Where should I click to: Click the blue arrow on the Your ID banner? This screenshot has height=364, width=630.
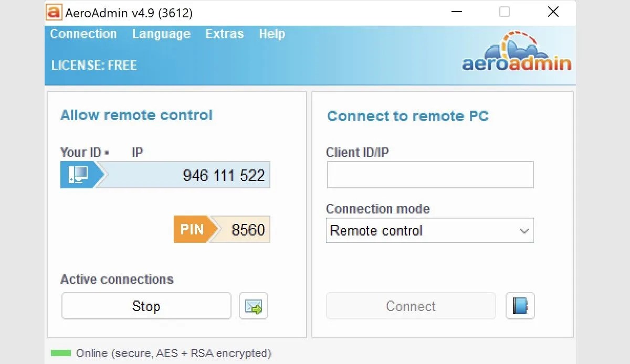tap(98, 175)
